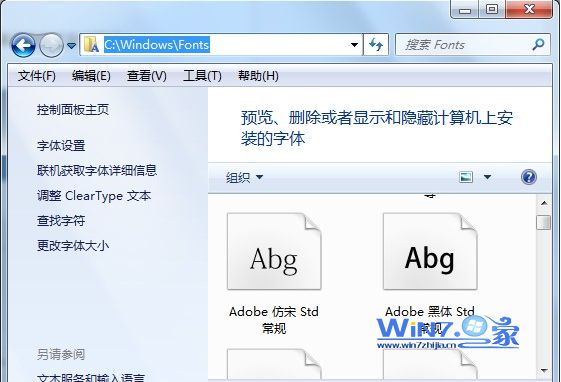The width and height of the screenshot is (561, 382).
Task: Select the C:\Windows\Fonts address path
Action: coord(157,45)
